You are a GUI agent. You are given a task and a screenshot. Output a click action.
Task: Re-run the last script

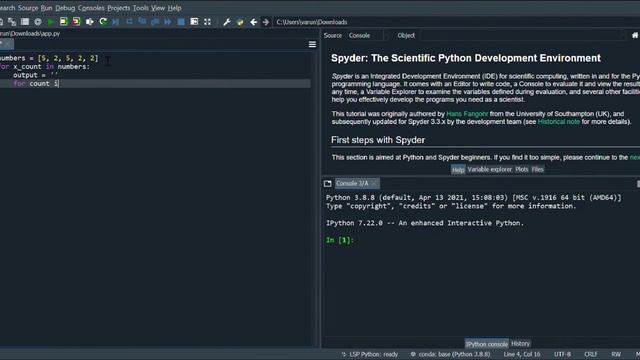[x=103, y=22]
